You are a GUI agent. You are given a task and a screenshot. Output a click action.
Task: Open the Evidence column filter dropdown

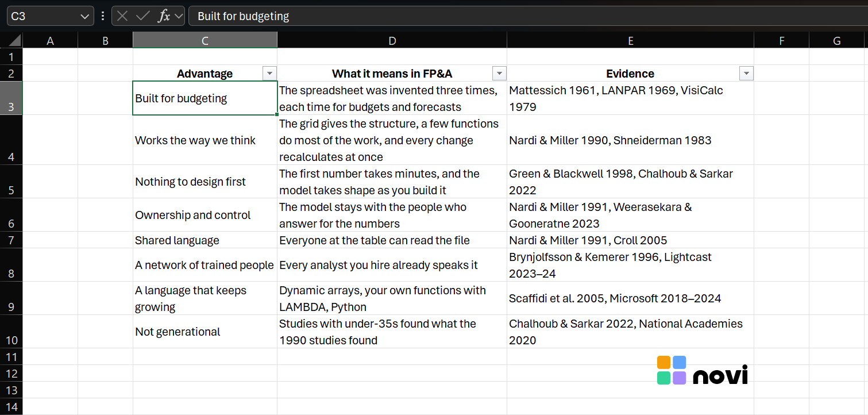(746, 73)
